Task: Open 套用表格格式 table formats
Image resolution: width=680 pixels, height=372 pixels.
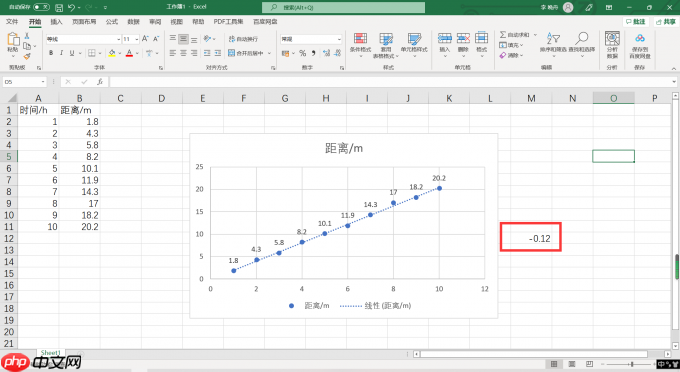Action: pyautogui.click(x=386, y=45)
